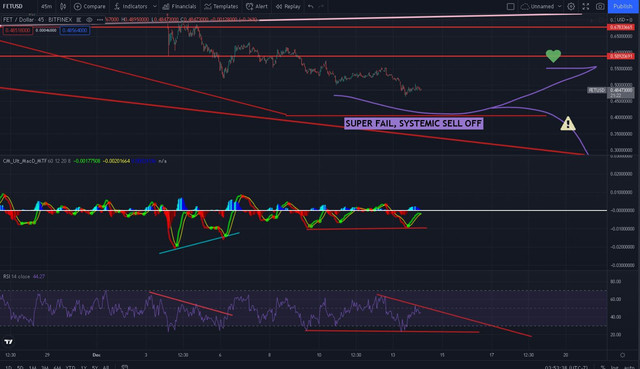The width and height of the screenshot is (640, 369).
Task: Open more options next to BITFINEX legend
Action: point(100,20)
